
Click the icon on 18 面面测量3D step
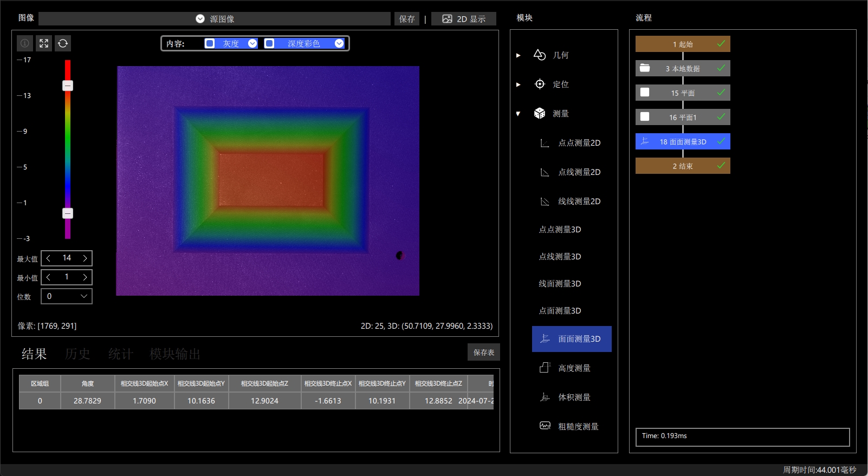point(645,141)
